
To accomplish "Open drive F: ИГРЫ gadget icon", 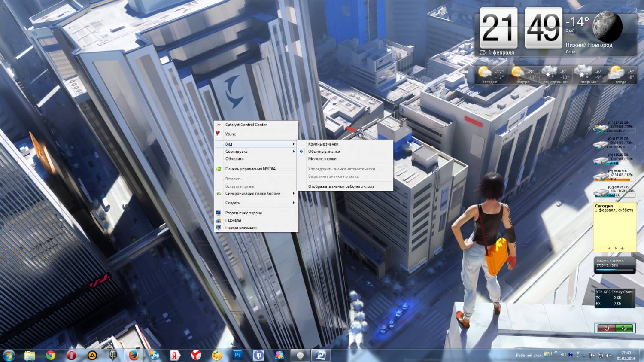I will click(x=600, y=176).
